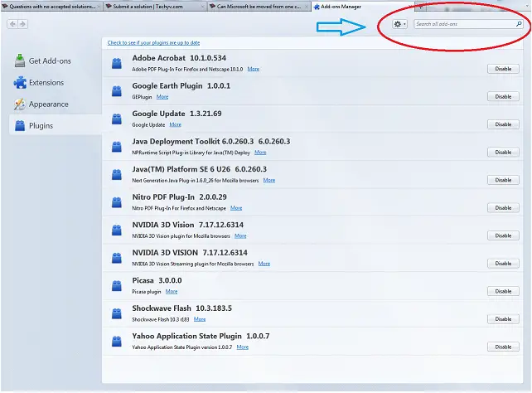Click the Java Deployment Toolkit plugin icon
Screen dimensions: 532x393
pyautogui.click(x=117, y=147)
